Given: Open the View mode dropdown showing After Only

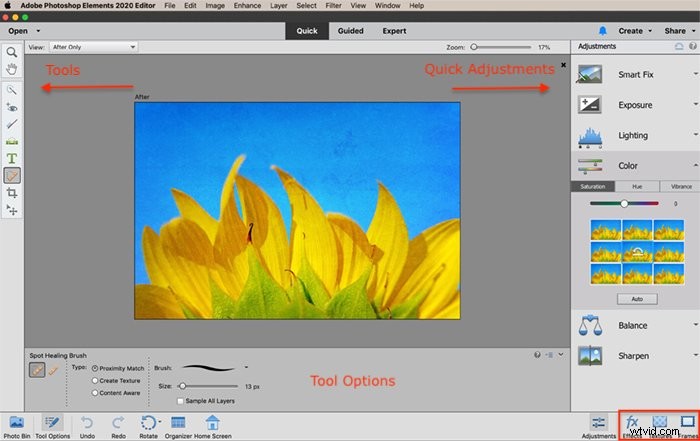Looking at the screenshot, I should click(93, 47).
